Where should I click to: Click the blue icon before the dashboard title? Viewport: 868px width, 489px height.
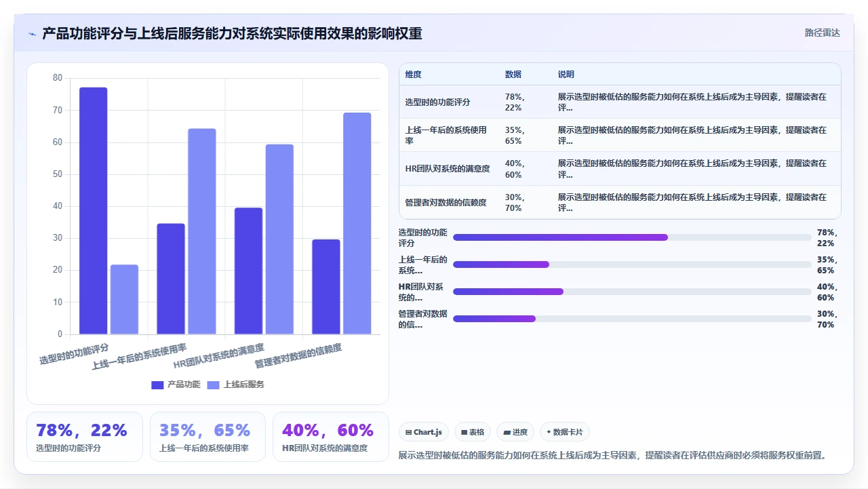coord(32,33)
